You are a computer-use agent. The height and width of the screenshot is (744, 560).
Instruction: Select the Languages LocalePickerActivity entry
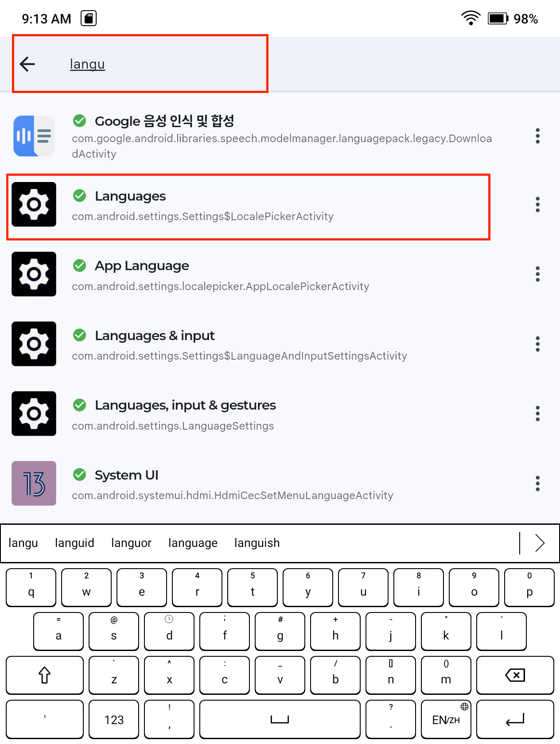point(248,207)
